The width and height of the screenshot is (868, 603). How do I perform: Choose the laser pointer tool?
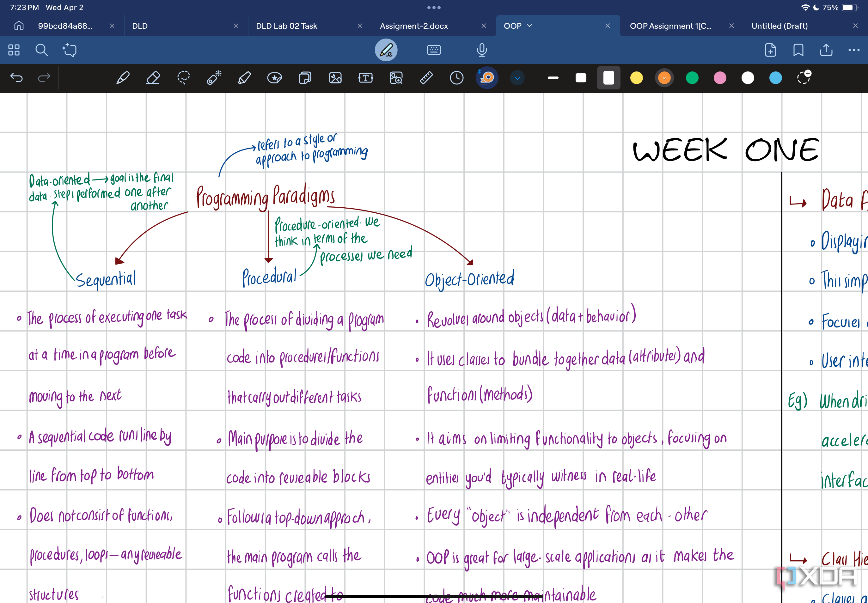pos(214,78)
